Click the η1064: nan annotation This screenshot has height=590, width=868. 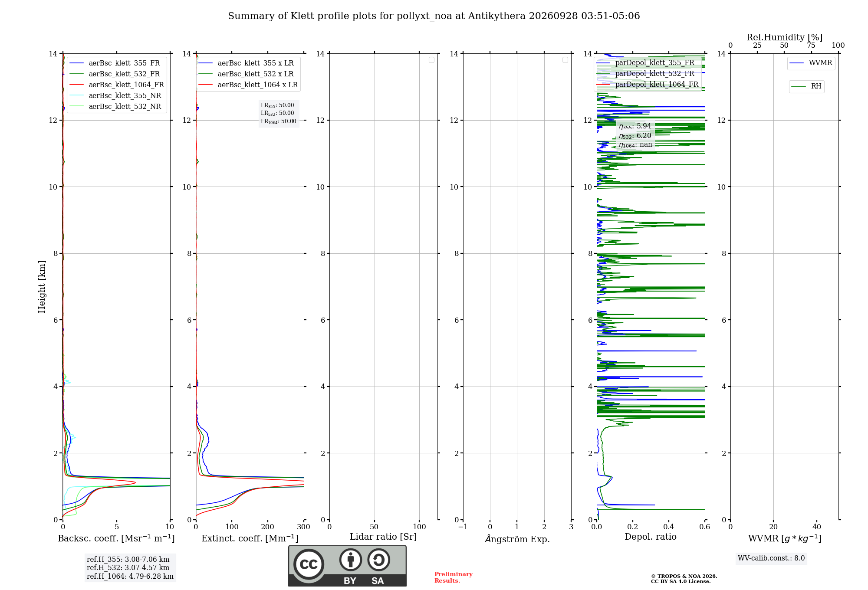[x=635, y=145]
